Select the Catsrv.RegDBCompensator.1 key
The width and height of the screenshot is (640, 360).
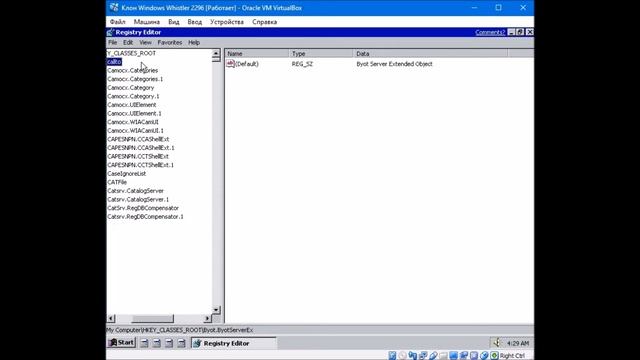point(145,216)
